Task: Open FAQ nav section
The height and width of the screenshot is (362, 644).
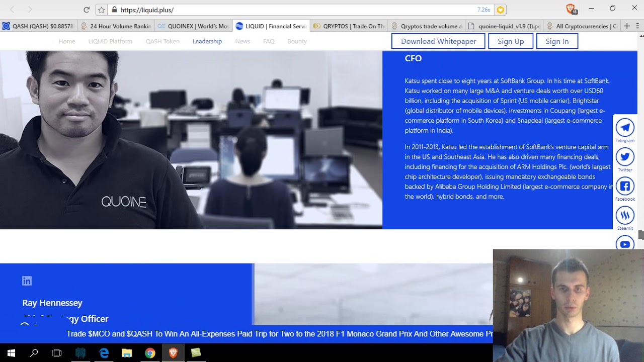Action: click(x=269, y=41)
